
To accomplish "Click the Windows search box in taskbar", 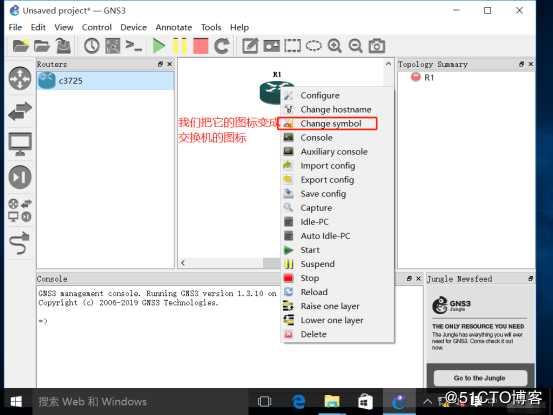I will coord(140,401).
